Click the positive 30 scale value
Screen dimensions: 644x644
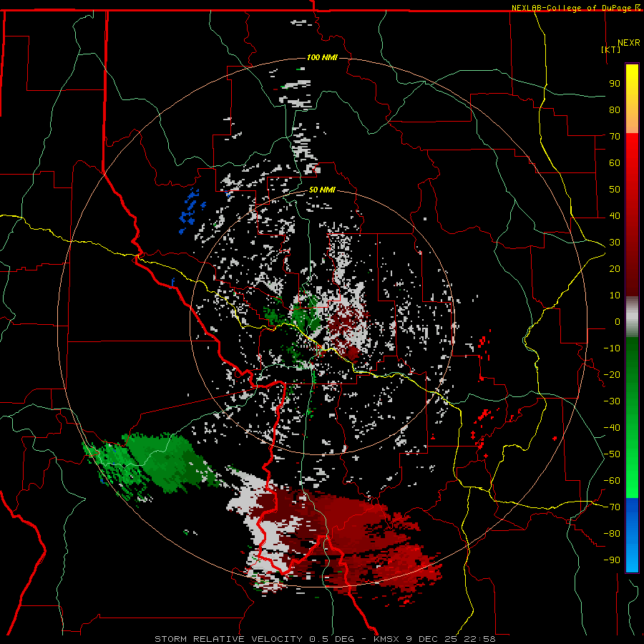tap(615, 243)
